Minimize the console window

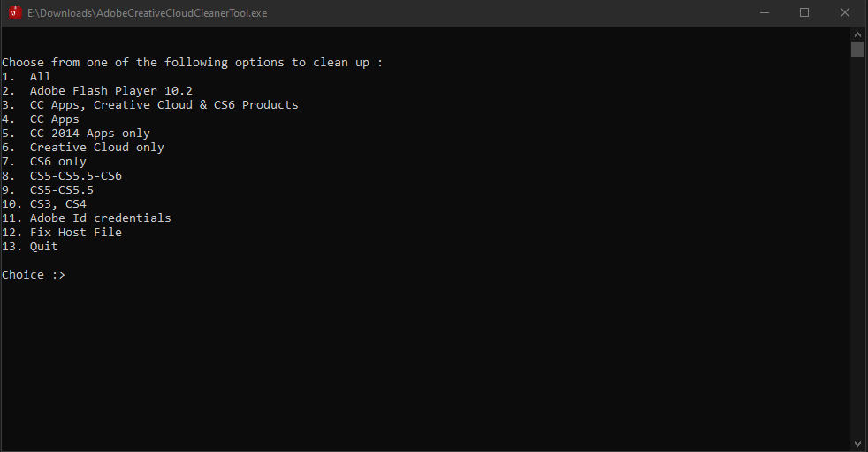[x=765, y=12]
